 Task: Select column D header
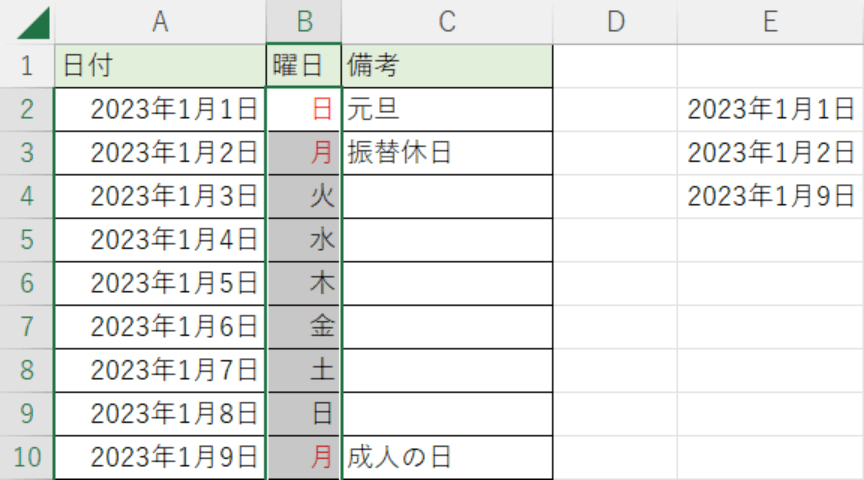tap(615, 22)
